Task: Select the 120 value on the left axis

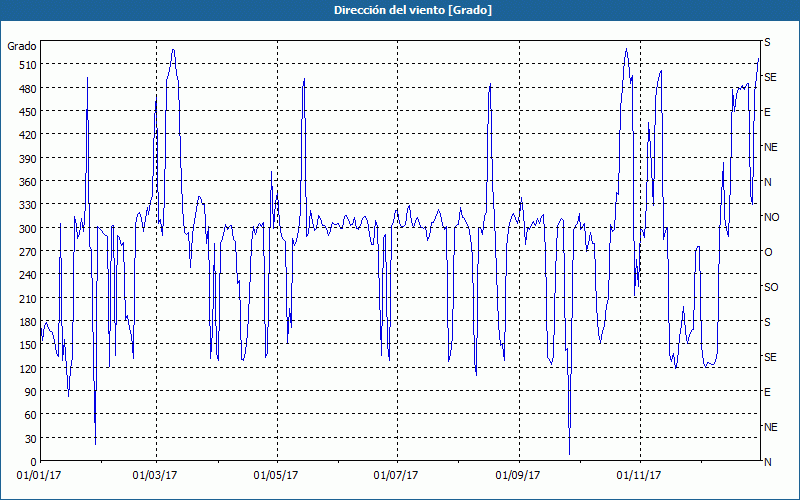Action: point(28,369)
